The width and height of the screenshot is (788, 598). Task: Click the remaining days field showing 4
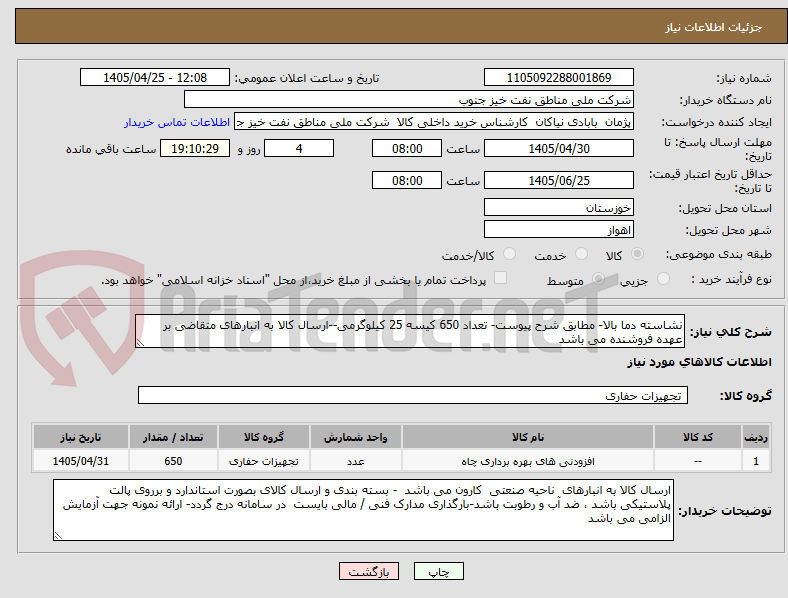[299, 148]
